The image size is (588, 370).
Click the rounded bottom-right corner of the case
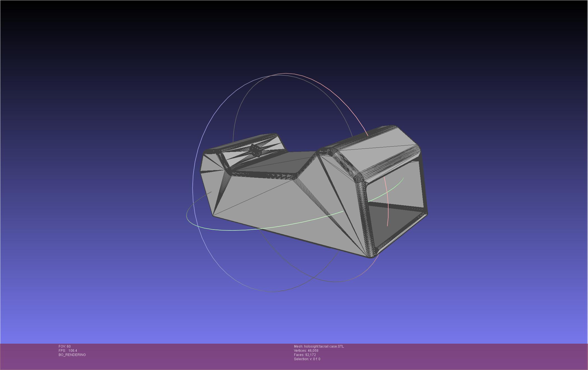click(370, 255)
